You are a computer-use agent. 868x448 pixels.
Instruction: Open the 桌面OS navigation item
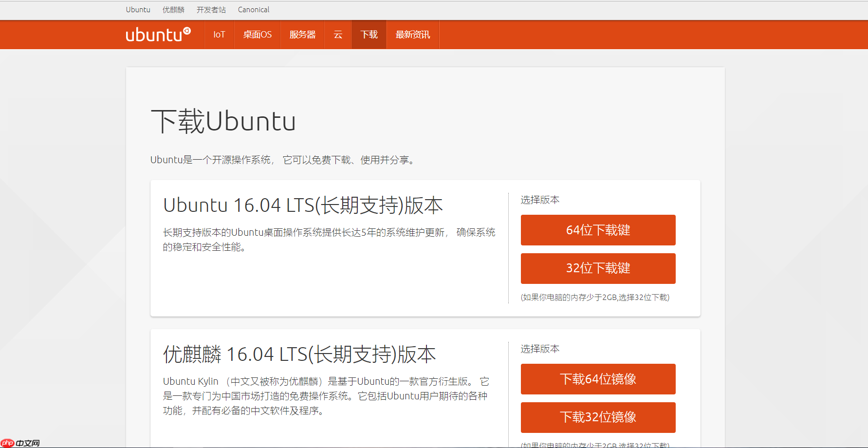pyautogui.click(x=258, y=35)
